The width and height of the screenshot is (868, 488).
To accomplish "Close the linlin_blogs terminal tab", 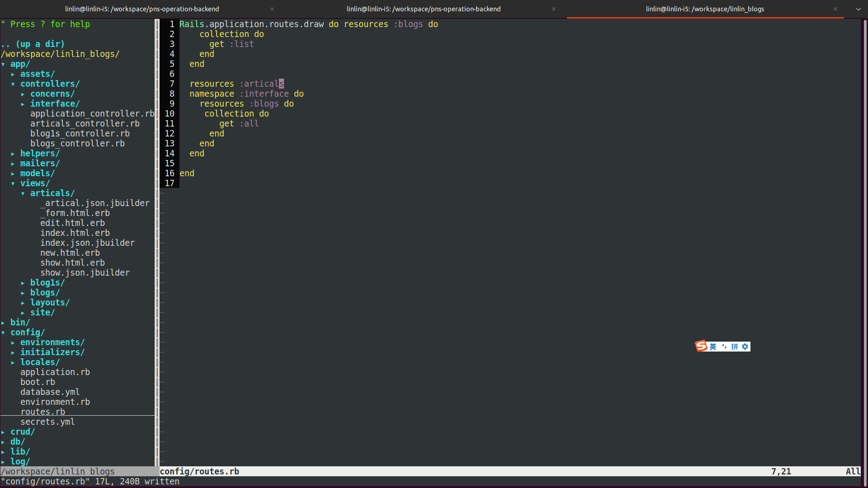I will coord(835,9).
